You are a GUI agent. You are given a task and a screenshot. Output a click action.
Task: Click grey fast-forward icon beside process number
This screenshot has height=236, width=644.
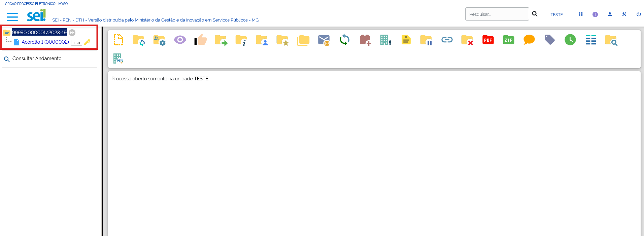click(x=72, y=33)
